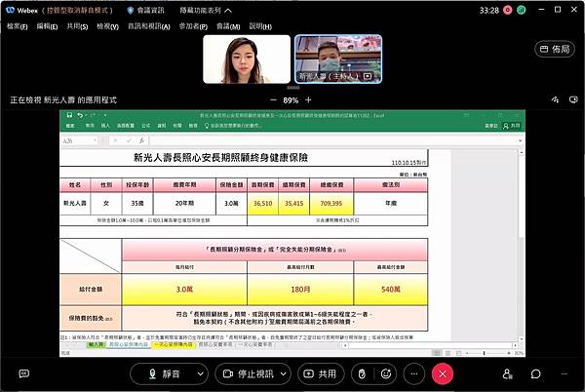The height and width of the screenshot is (392, 585).
Task: Collapse the menu with 隱藏功能表列
Action: tap(206, 11)
